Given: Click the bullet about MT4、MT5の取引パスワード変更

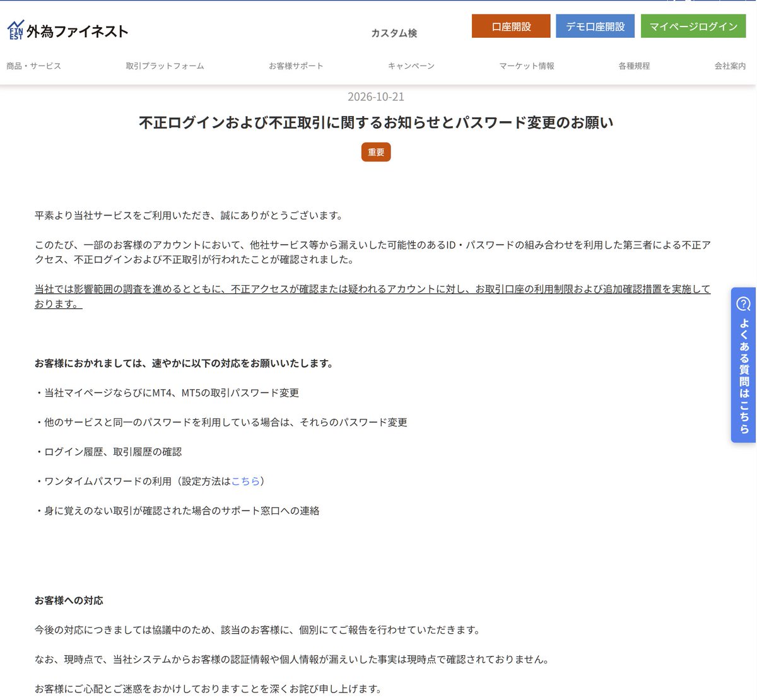Looking at the screenshot, I should coord(167,393).
